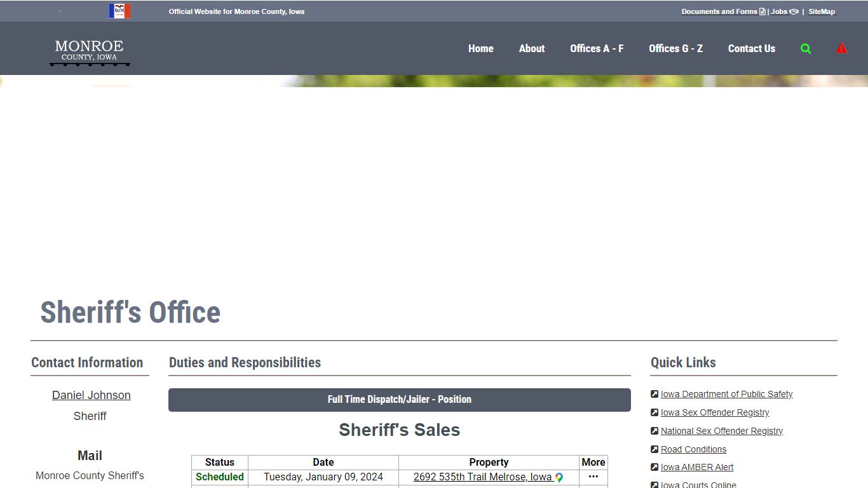Click the Sheriff's Office page title
This screenshot has width=868, height=488.
coord(130,313)
